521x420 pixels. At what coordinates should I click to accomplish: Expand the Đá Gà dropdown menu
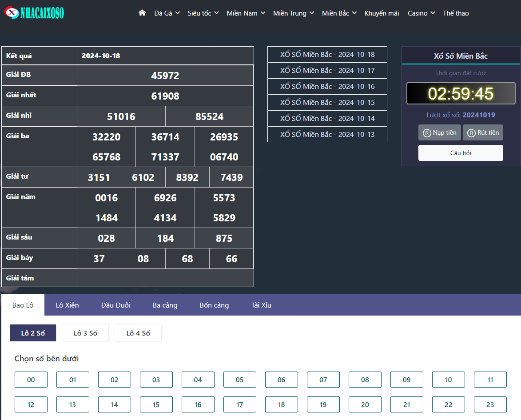point(167,13)
